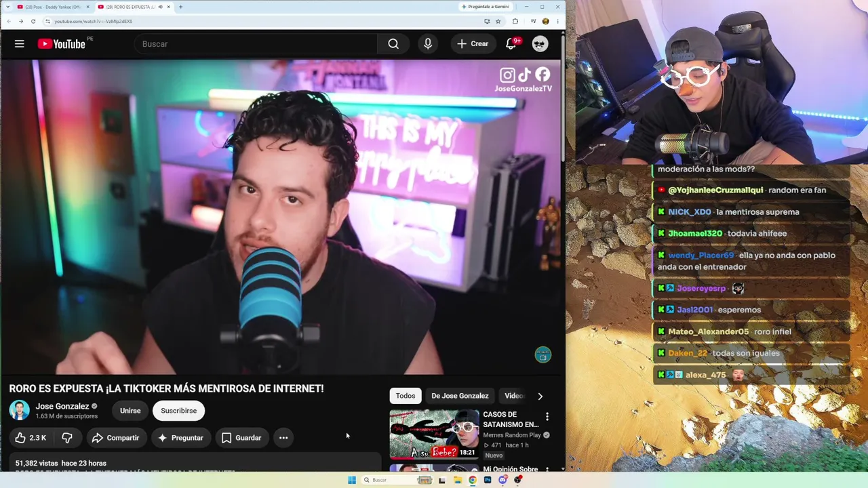Go to the YouTube home logo

61,44
